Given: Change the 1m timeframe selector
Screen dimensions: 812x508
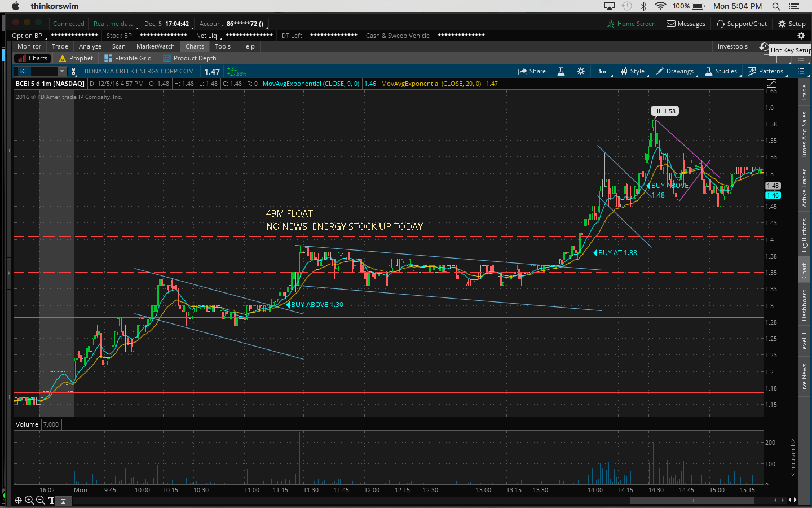Looking at the screenshot, I should (602, 71).
